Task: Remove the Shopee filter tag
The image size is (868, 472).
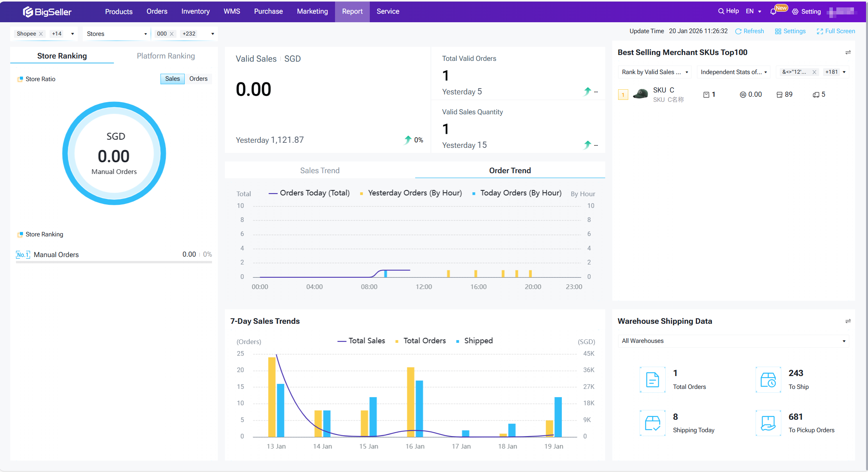Action: coord(41,34)
